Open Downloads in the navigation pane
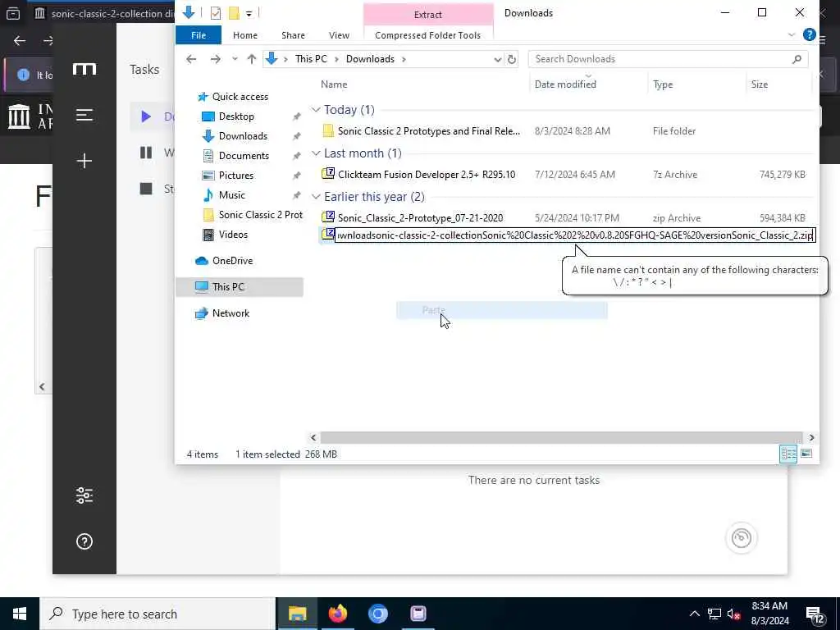Image resolution: width=840 pixels, height=630 pixels. [243, 136]
